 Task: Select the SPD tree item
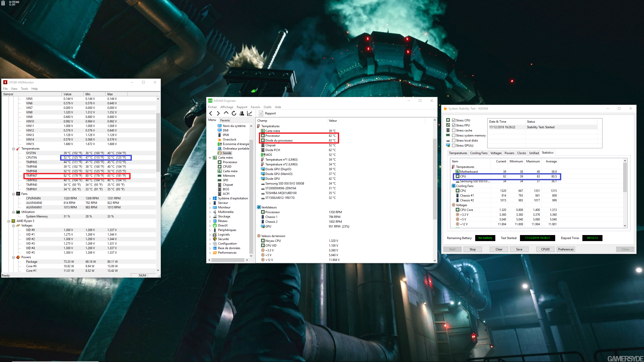click(225, 180)
